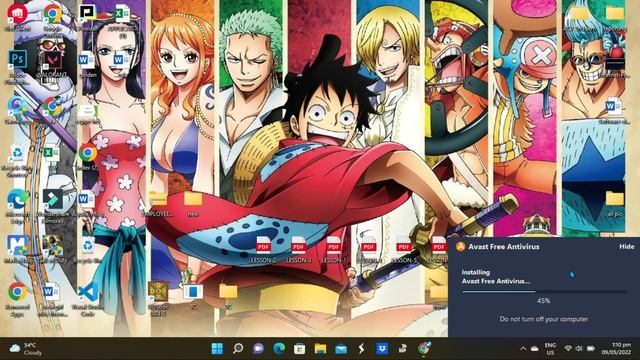Viewport: 640px width, 360px height.
Task: Click the volume speaker tray icon
Action: [579, 349]
